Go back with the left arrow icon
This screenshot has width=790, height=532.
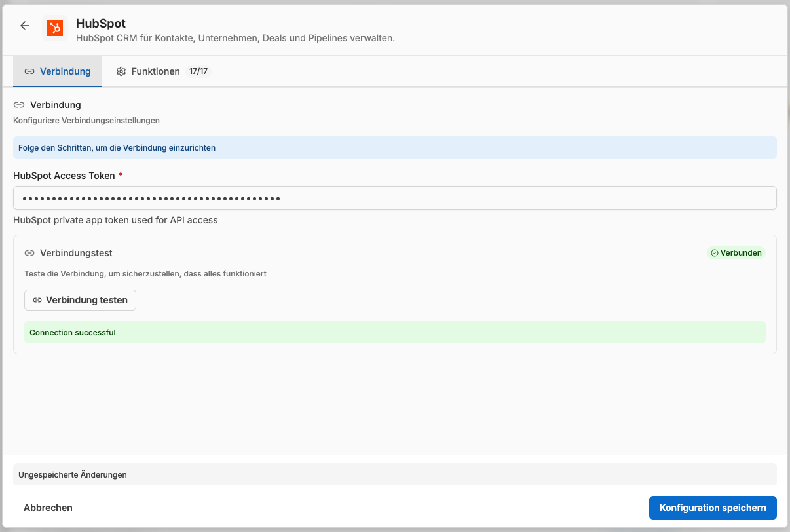[x=25, y=26]
